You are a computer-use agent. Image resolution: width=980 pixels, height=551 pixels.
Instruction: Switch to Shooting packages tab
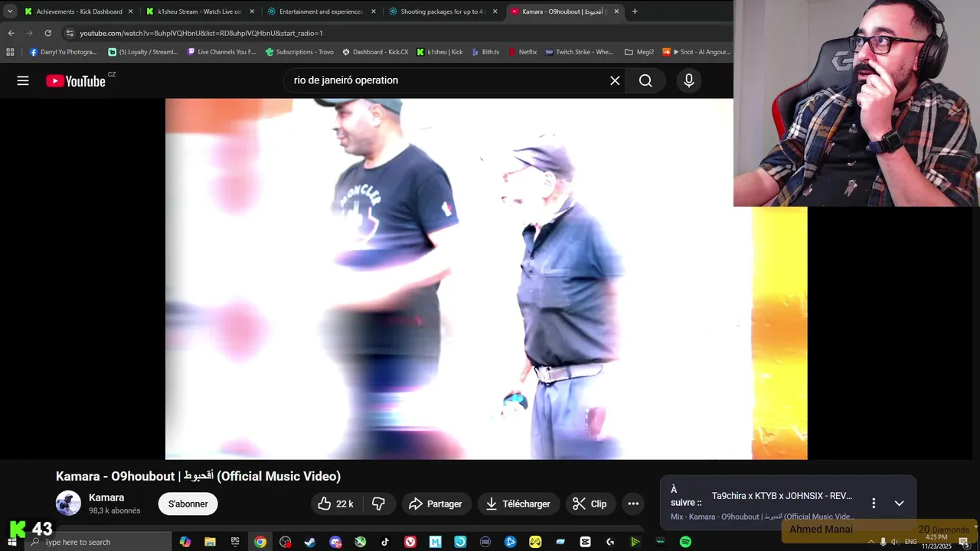pos(443,11)
